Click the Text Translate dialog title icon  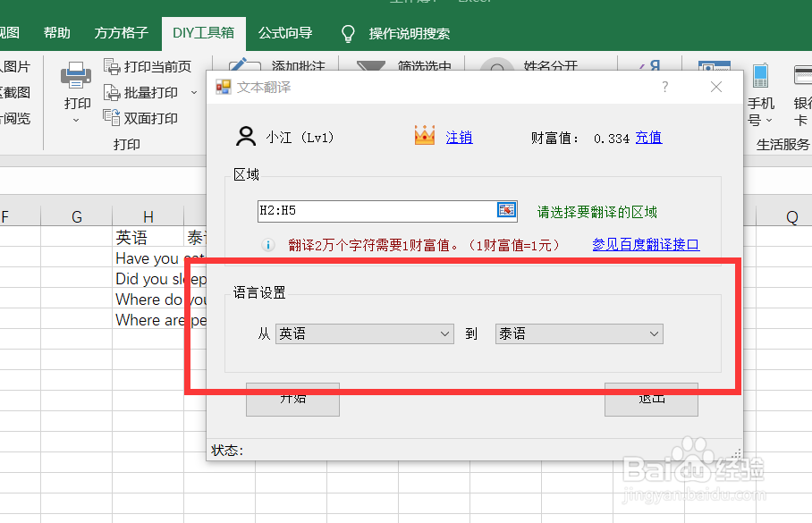[224, 87]
